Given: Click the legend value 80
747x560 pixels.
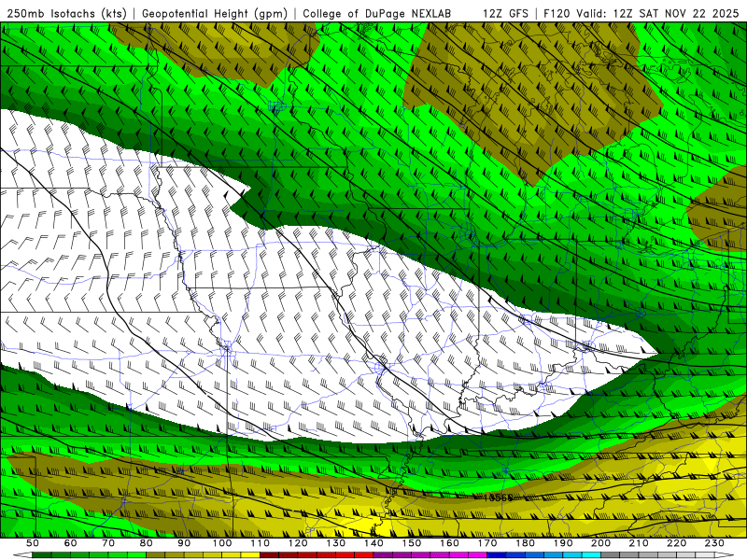Looking at the screenshot, I should pyautogui.click(x=147, y=543).
